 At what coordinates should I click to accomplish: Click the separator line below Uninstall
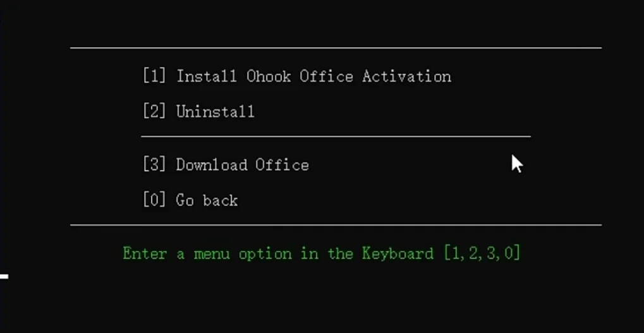pos(335,136)
